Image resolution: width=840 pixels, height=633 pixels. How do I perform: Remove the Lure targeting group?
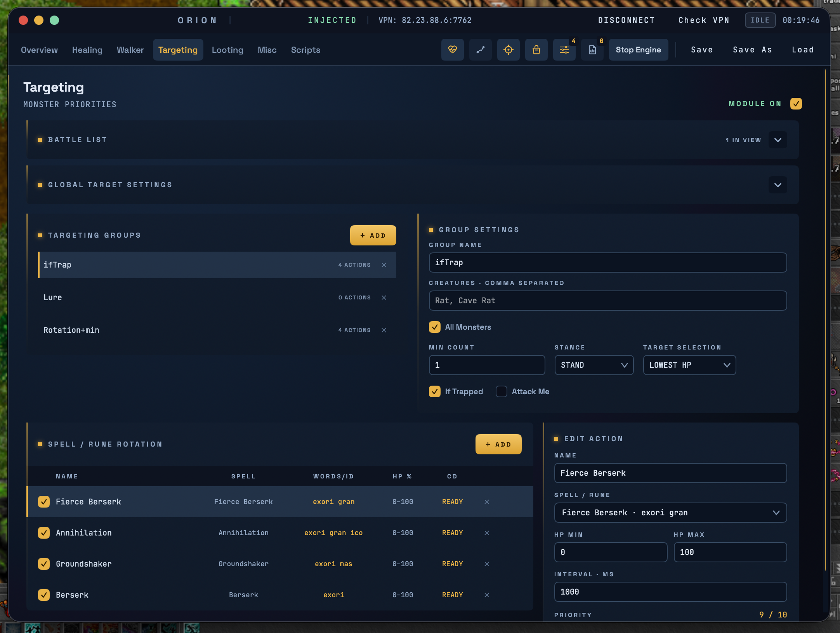pos(384,297)
